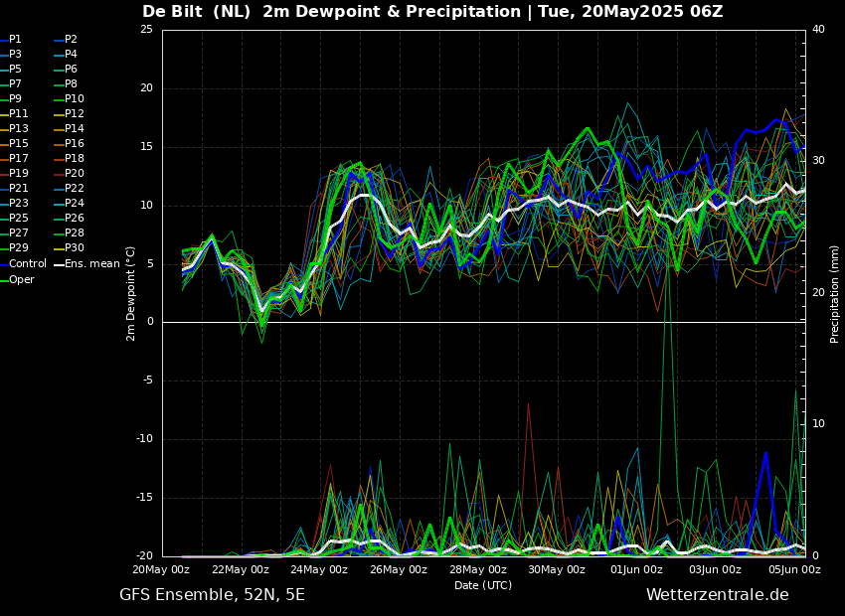Select the P14 legend entry
The width and height of the screenshot is (845, 616).
click(70, 129)
